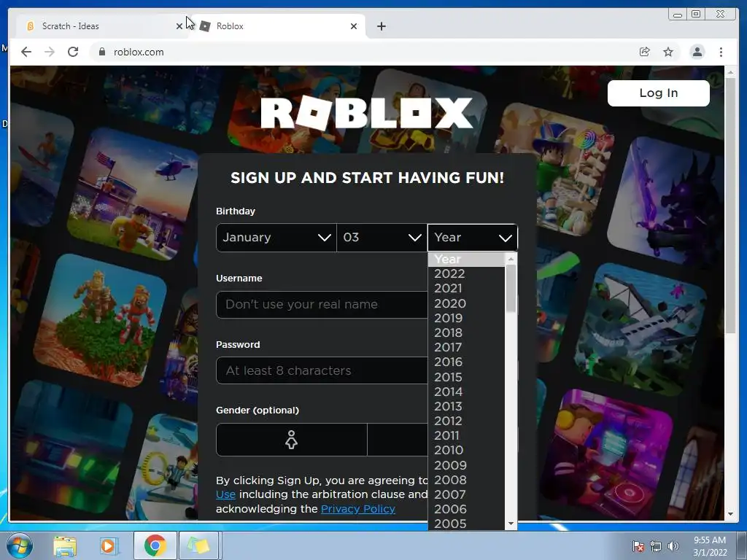Go forward in browser history
The height and width of the screenshot is (560, 747).
tap(50, 52)
